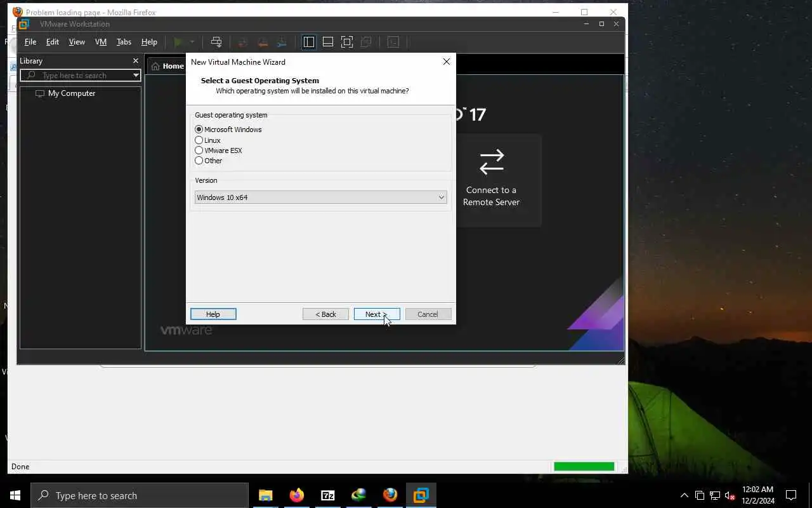Open the first Firefox icon in the taskbar
Screen dimensions: 812x508
coord(297,495)
